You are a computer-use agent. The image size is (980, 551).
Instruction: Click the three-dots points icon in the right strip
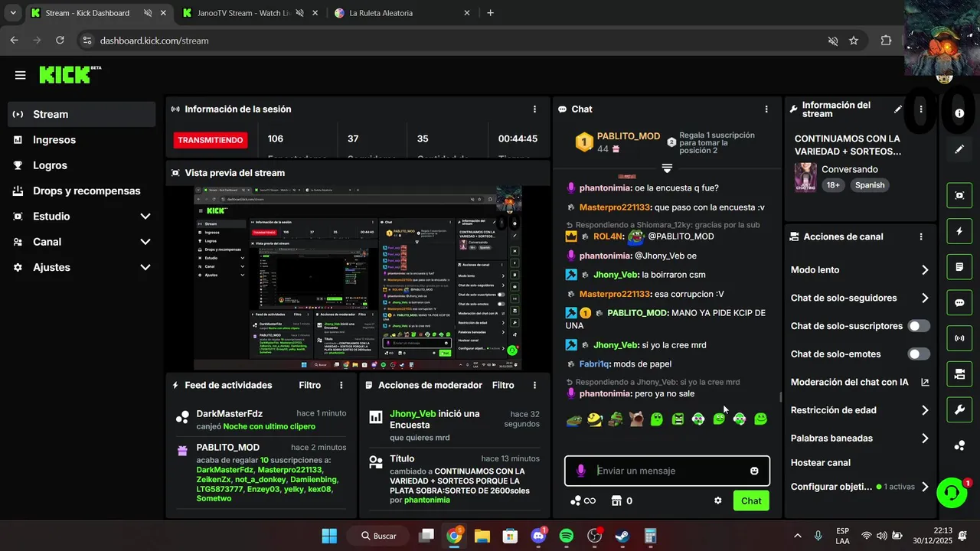tap(959, 445)
